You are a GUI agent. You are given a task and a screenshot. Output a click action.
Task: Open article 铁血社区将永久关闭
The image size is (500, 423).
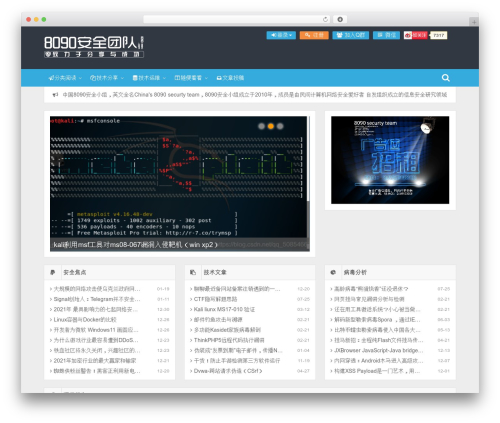[97, 350]
